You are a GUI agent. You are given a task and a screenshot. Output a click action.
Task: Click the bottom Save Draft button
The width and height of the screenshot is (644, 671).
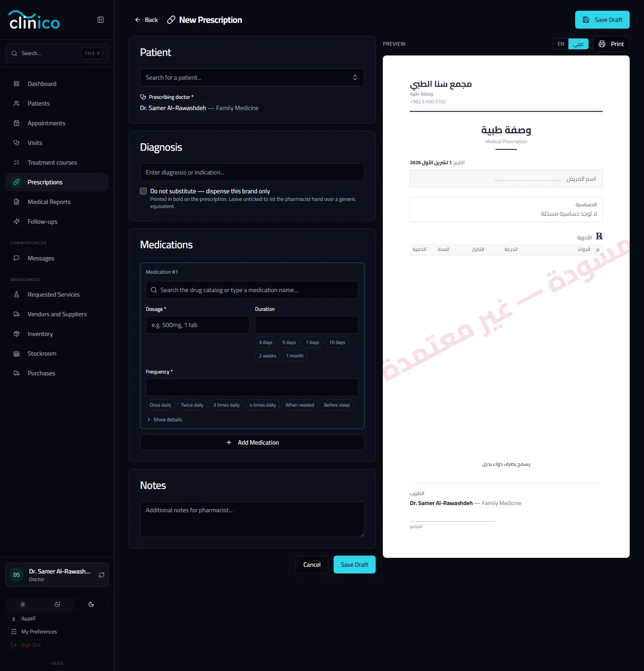(355, 565)
